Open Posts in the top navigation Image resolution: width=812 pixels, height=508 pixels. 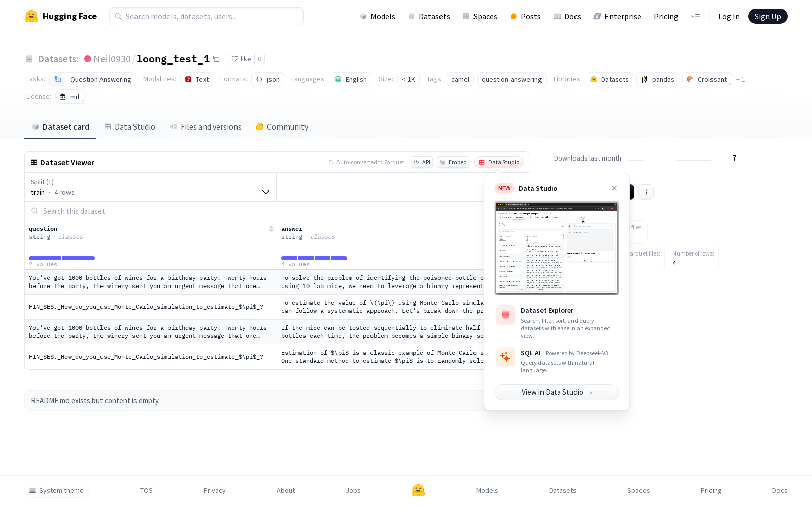point(525,16)
